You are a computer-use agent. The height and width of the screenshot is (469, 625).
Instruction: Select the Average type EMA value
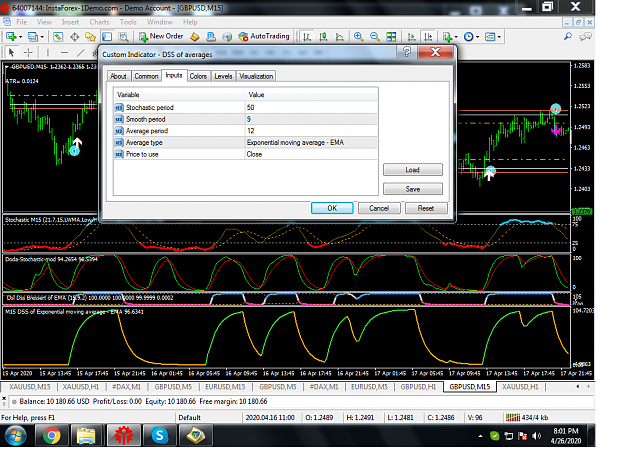point(311,143)
